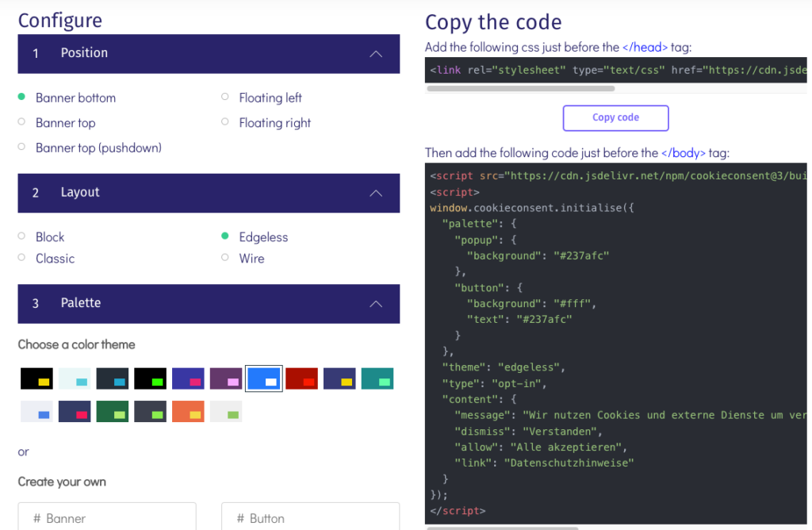Pick the dark slate and blue theme
This screenshot has height=530, width=812.
pos(113,378)
